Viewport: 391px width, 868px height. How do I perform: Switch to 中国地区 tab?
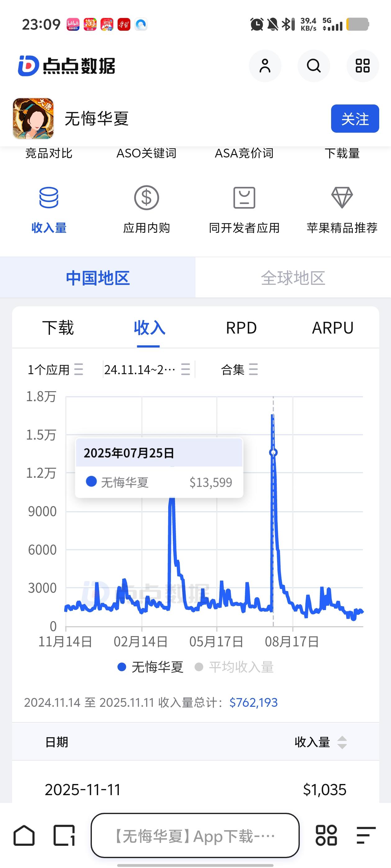coord(98,278)
